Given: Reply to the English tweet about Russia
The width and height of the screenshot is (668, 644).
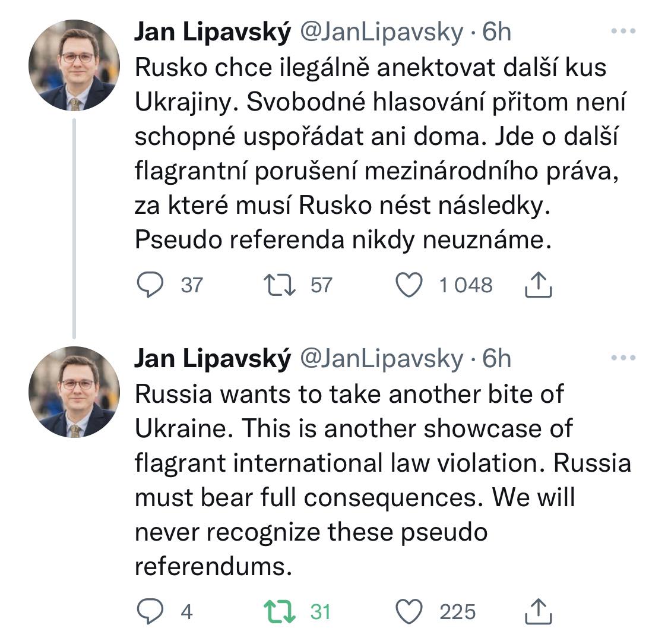Looking at the screenshot, I should [x=150, y=611].
